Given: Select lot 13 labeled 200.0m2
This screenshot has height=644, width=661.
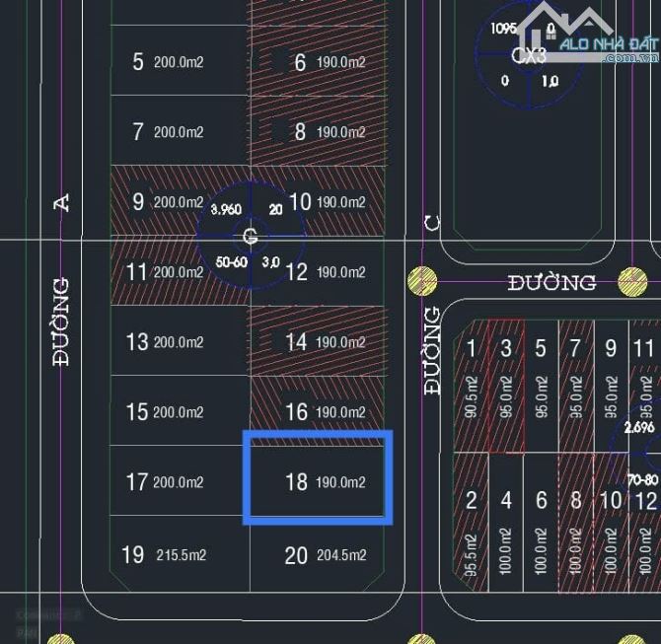Looking at the screenshot, I should pos(166,341).
